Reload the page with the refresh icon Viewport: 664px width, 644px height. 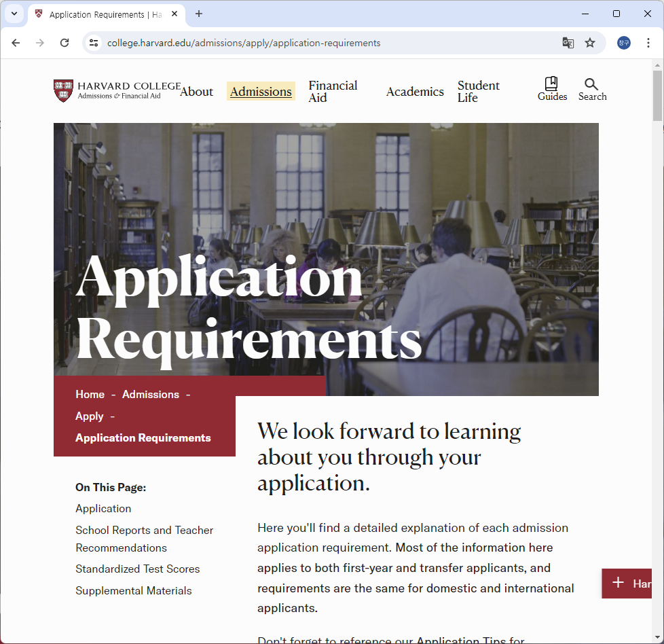click(x=64, y=43)
